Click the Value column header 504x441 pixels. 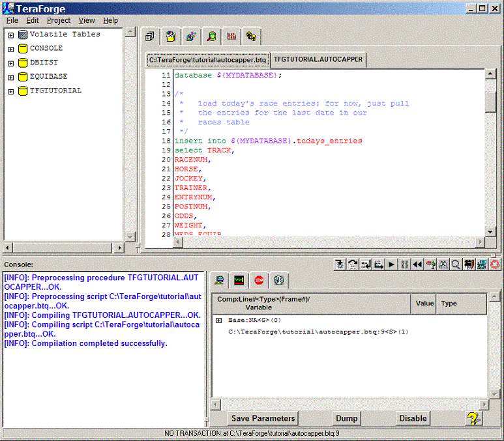coord(424,304)
